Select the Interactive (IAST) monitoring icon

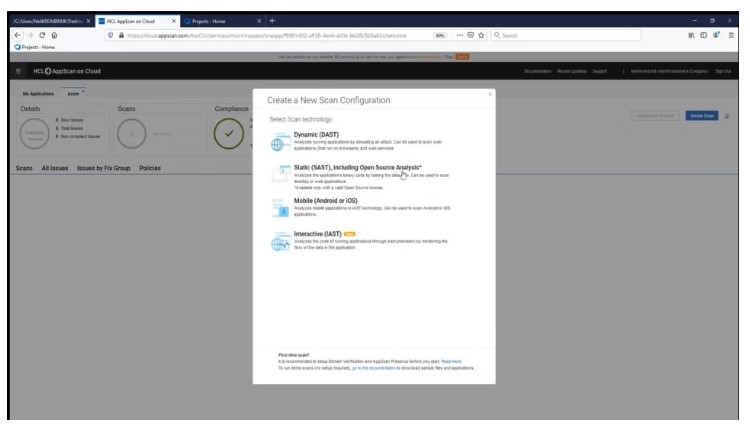click(x=280, y=242)
